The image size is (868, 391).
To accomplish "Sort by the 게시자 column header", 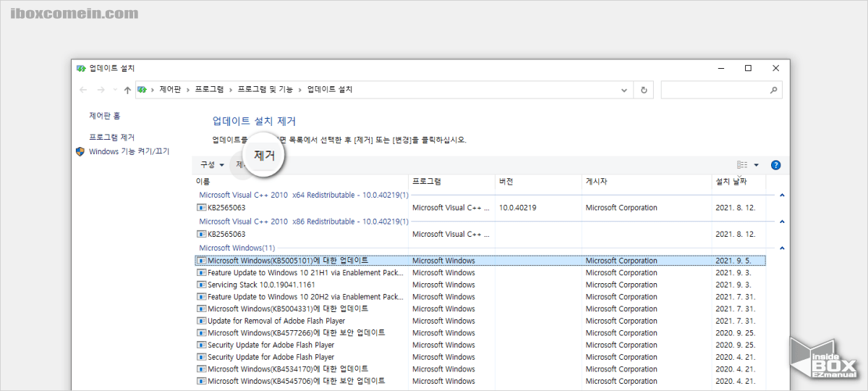I will tap(599, 181).
